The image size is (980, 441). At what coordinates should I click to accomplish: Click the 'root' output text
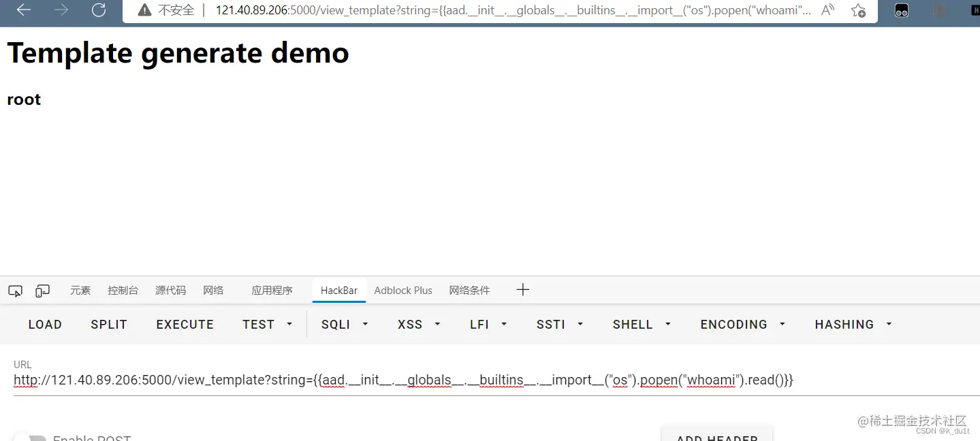(x=24, y=99)
